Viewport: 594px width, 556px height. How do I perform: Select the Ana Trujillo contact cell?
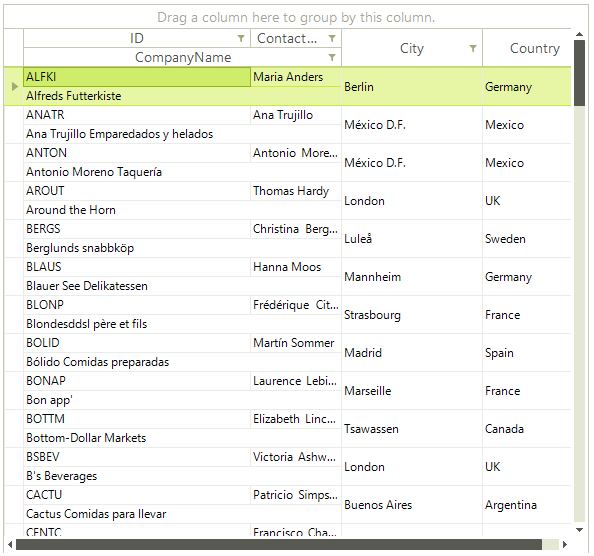coord(296,115)
